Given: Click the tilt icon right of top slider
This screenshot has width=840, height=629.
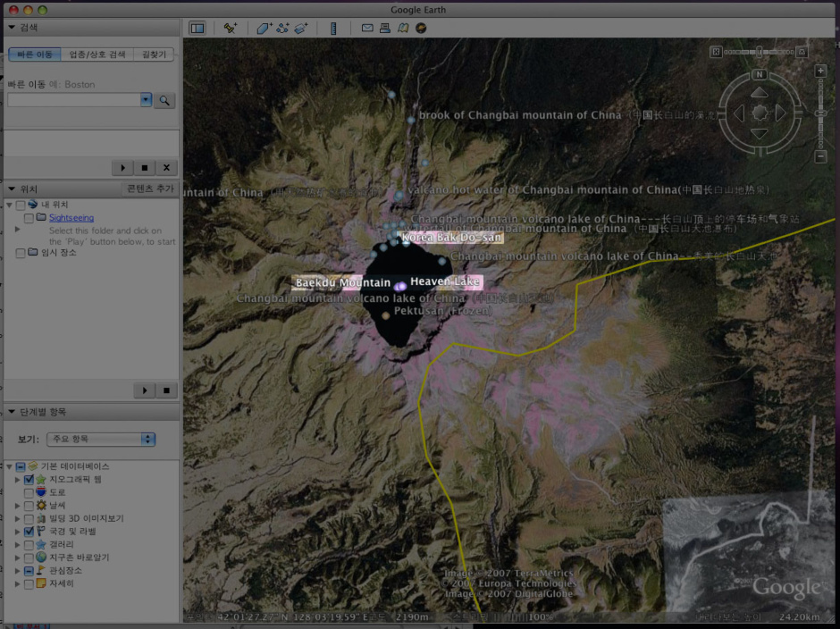Looking at the screenshot, I should (x=802, y=52).
